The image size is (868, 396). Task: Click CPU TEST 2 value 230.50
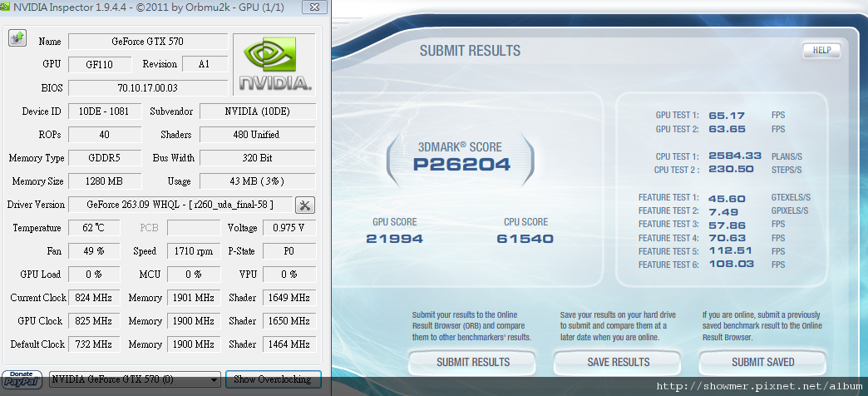[731, 170]
